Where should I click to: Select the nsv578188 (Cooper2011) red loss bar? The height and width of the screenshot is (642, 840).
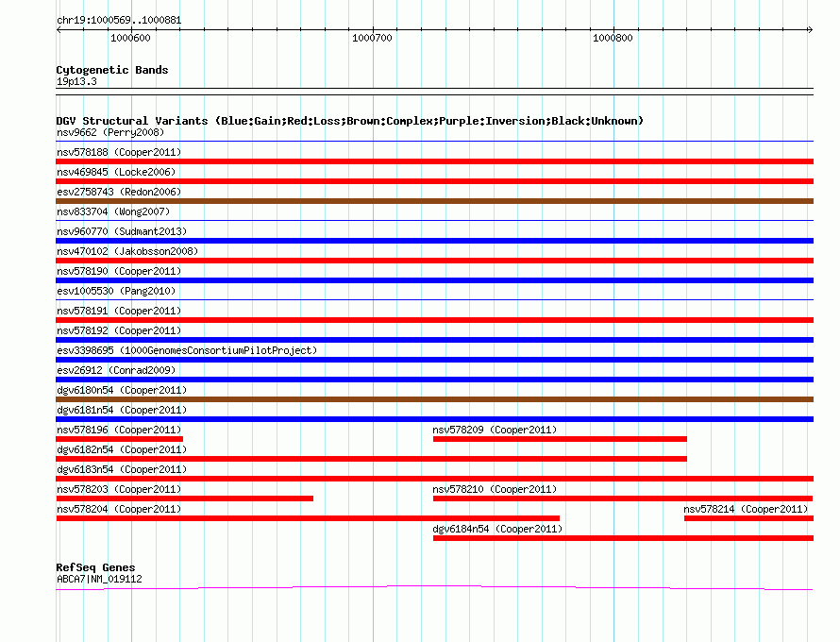(x=434, y=161)
